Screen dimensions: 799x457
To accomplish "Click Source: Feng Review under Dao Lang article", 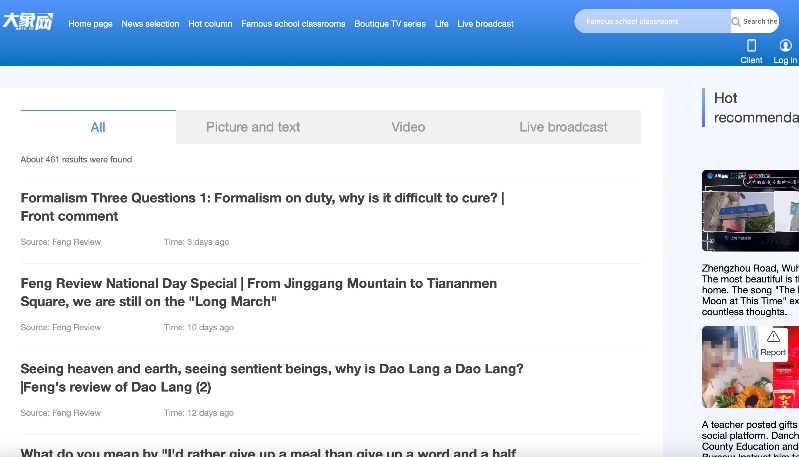I will (61, 413).
